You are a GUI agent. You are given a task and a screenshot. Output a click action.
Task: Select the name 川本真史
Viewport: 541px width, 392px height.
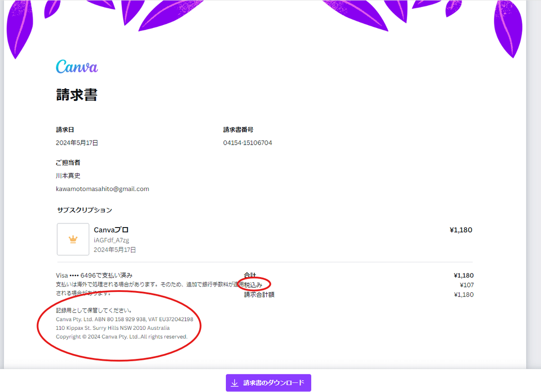point(68,176)
